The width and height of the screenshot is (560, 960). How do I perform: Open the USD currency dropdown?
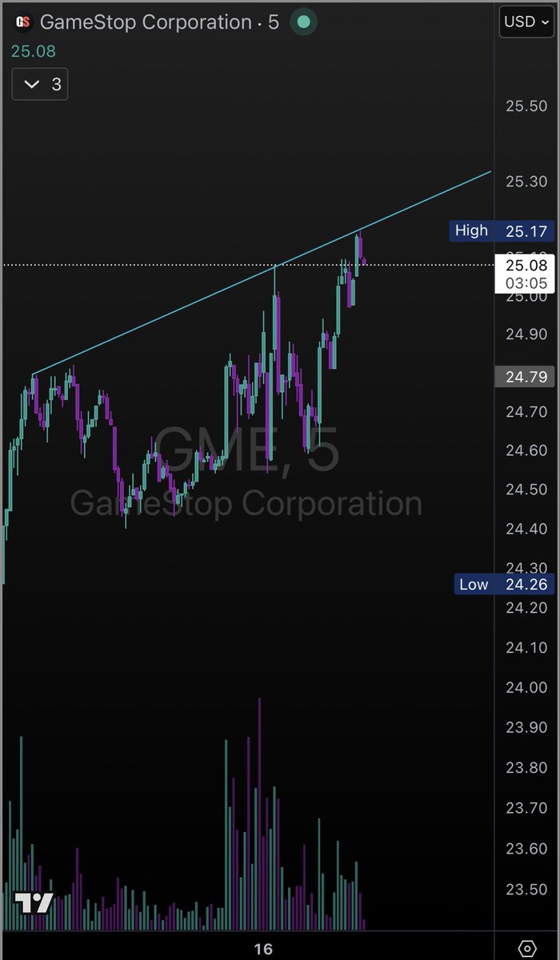click(526, 22)
